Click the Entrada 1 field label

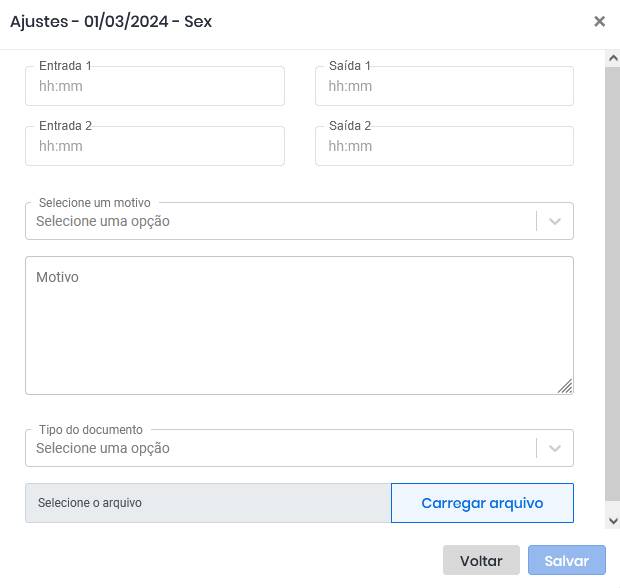(65, 66)
